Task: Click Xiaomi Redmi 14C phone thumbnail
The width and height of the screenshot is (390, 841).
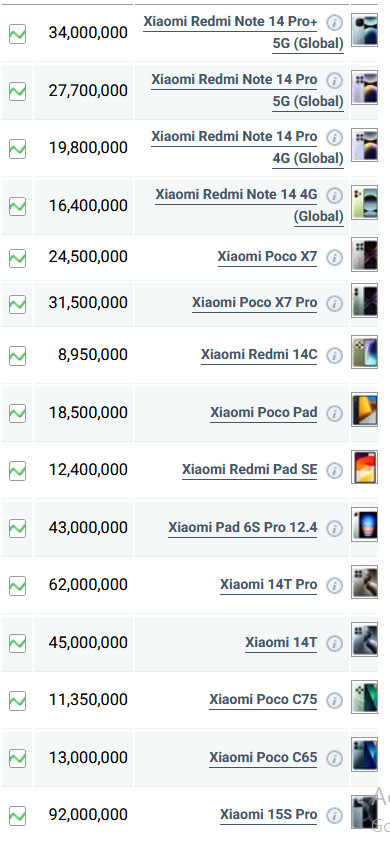Action: [x=364, y=352]
